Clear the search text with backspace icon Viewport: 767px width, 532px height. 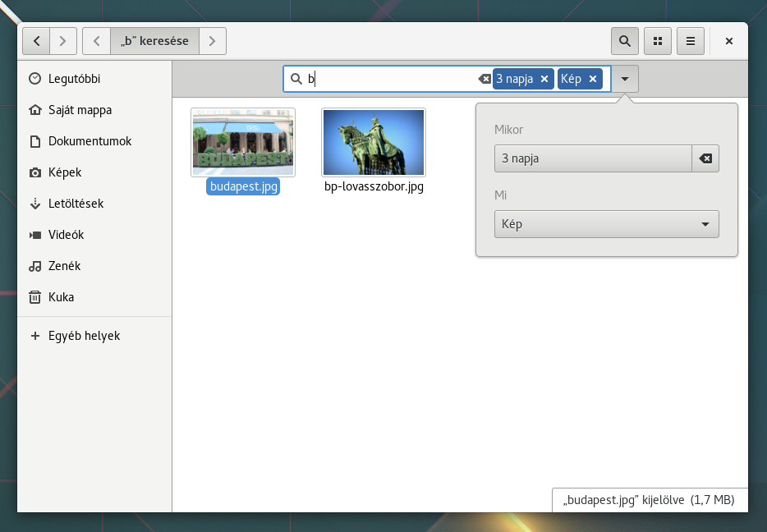[485, 79]
